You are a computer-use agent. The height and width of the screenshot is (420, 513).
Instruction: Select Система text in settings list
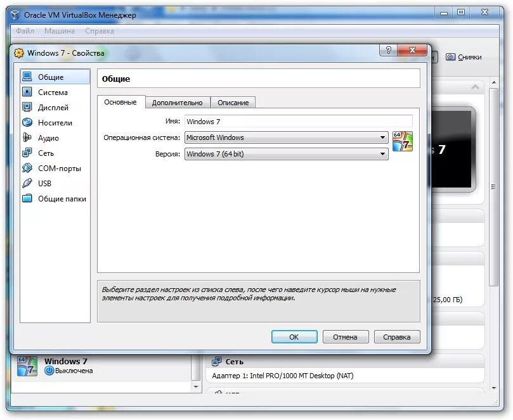53,92
